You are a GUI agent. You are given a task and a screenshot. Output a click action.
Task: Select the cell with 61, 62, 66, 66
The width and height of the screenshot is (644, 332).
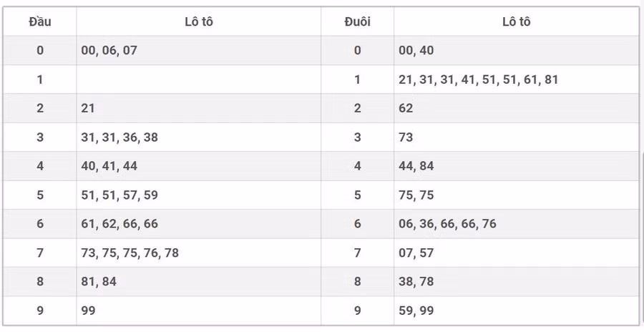(x=119, y=224)
